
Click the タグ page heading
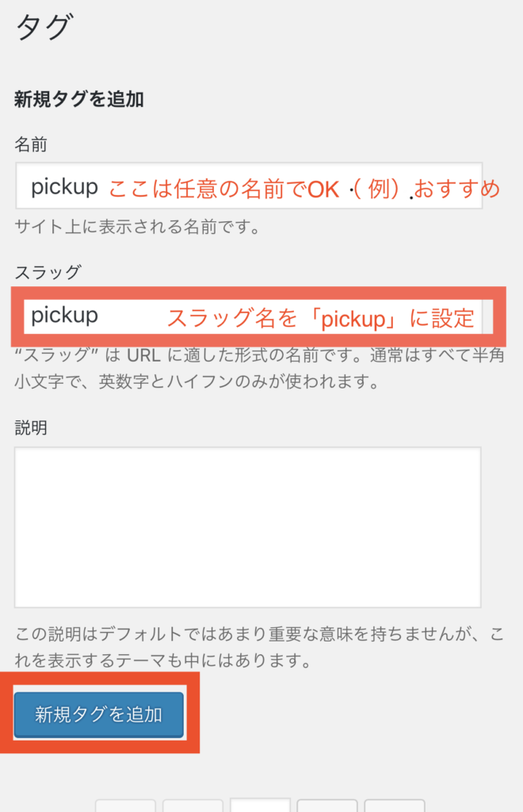44,27
